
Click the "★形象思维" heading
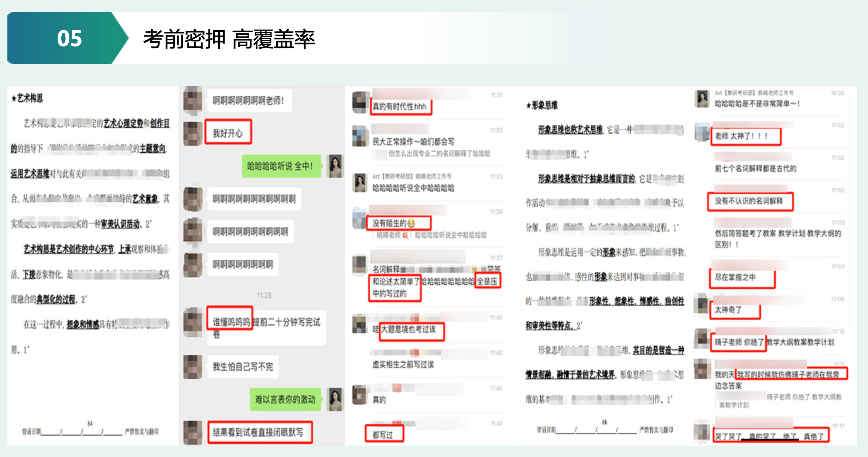tap(542, 106)
